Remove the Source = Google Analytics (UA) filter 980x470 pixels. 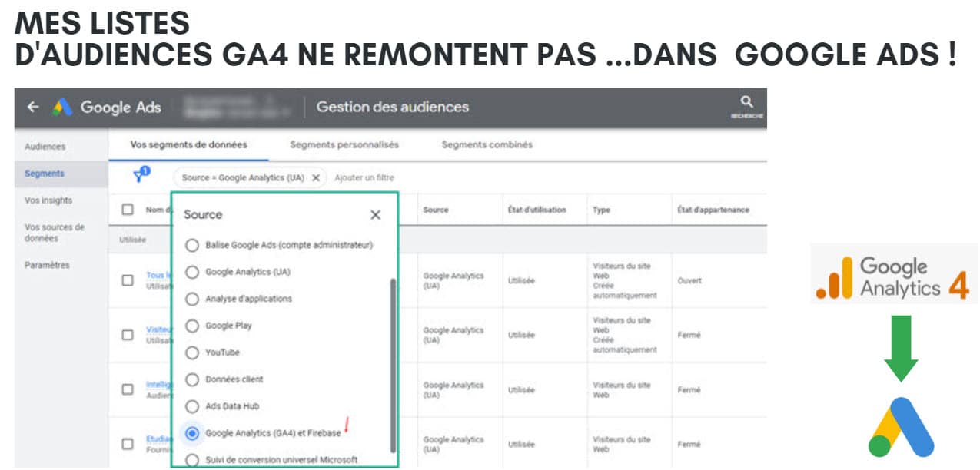click(x=316, y=177)
